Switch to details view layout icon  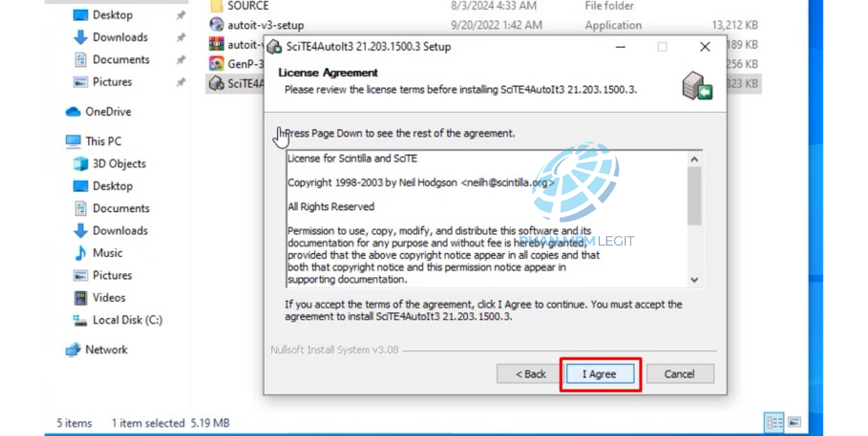pyautogui.click(x=775, y=422)
